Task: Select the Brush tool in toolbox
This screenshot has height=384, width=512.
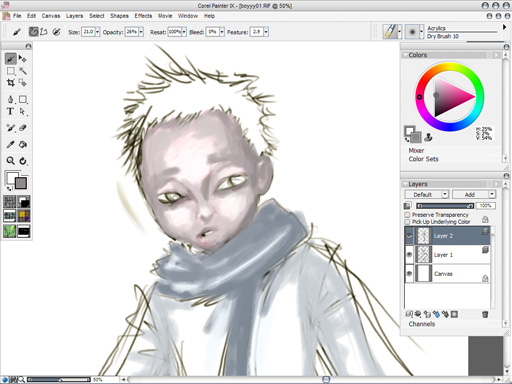Action: 10,59
